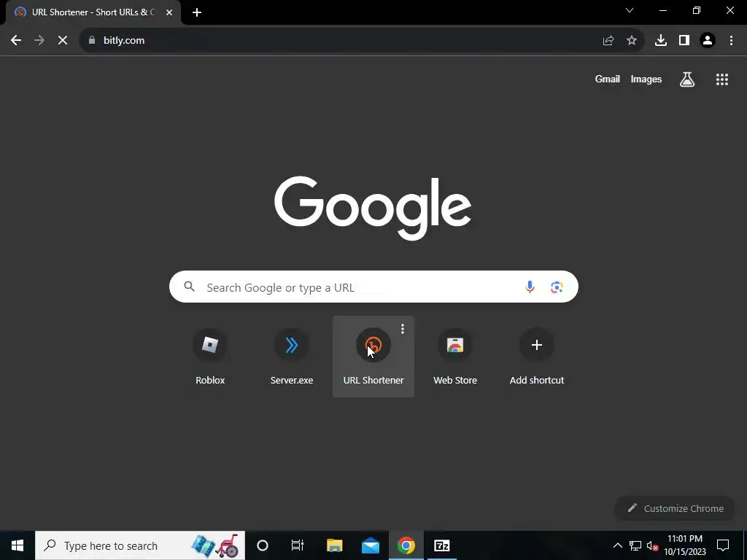This screenshot has height=560, width=747.
Task: Open Chrome three-dot menu
Action: click(x=731, y=41)
